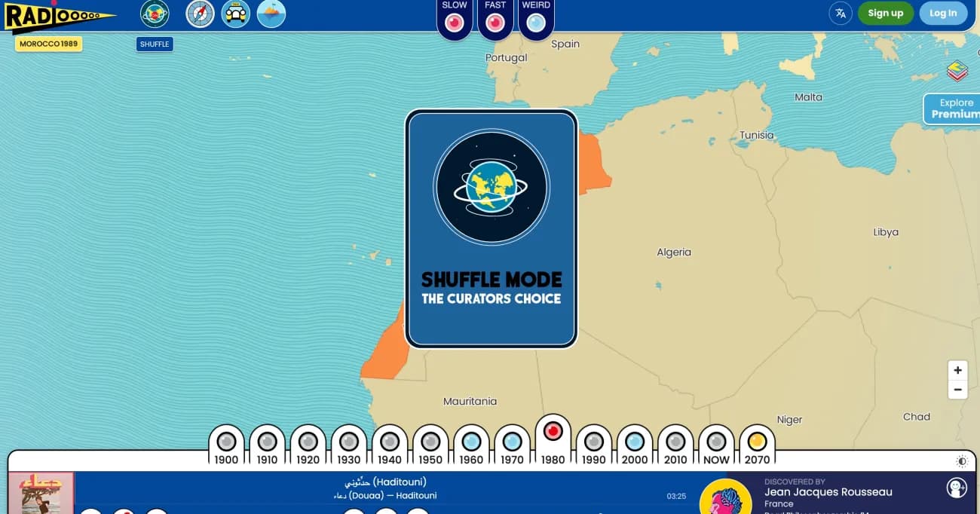
Task: Toggle the dark mode contrast icon
Action: pyautogui.click(x=962, y=461)
